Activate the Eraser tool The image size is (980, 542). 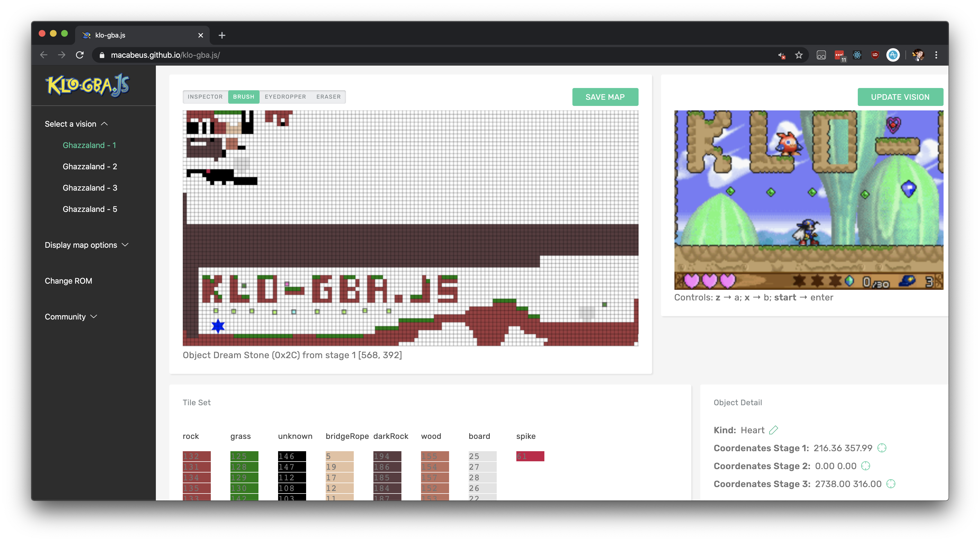click(x=328, y=97)
